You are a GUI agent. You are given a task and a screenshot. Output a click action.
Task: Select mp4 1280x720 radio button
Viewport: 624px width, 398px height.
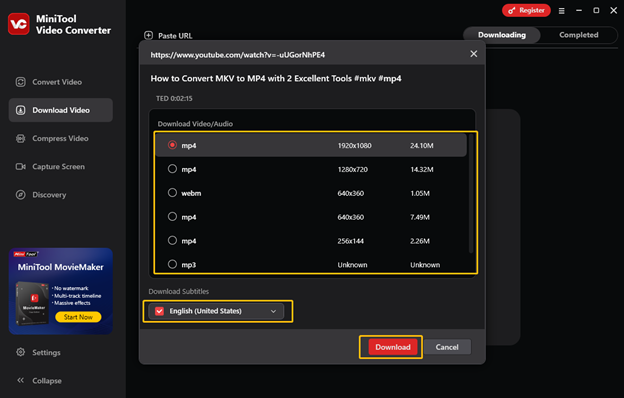pyautogui.click(x=172, y=169)
